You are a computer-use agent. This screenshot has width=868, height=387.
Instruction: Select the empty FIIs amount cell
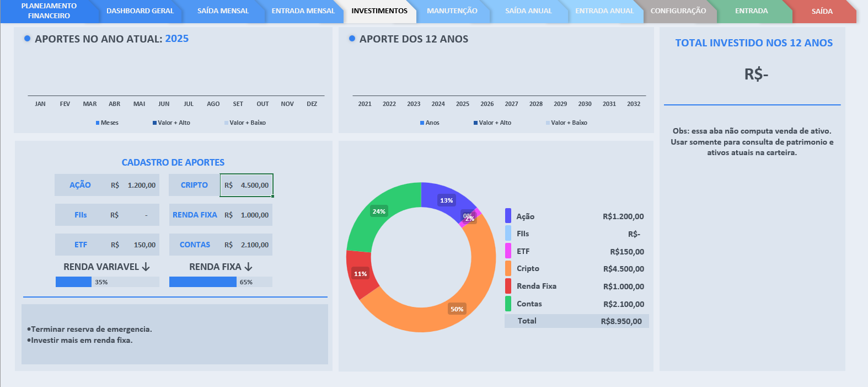point(133,215)
